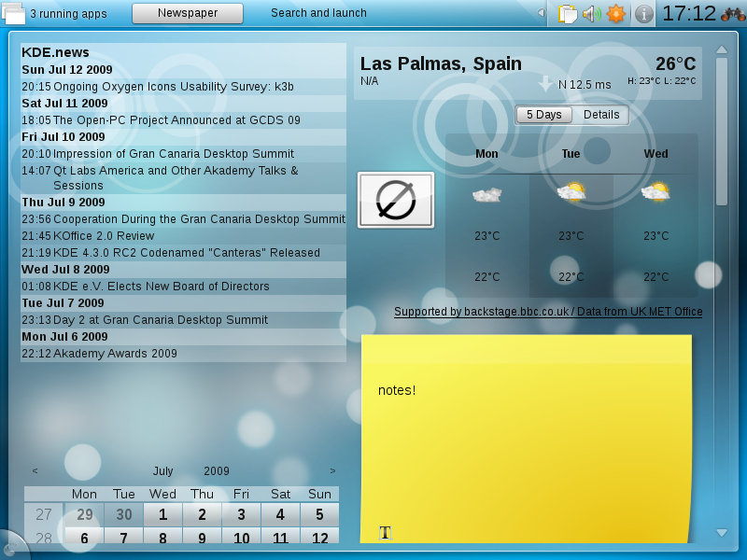Switch weather view to Details tab
This screenshot has height=560, width=747.
(x=601, y=115)
